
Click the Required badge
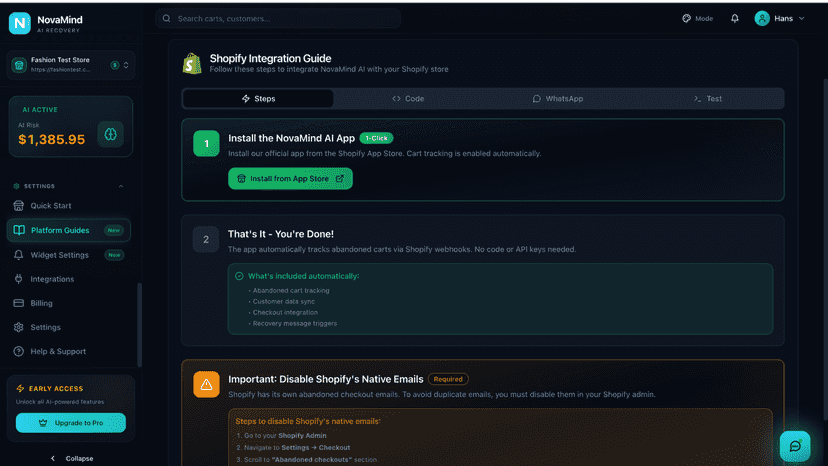click(x=448, y=379)
